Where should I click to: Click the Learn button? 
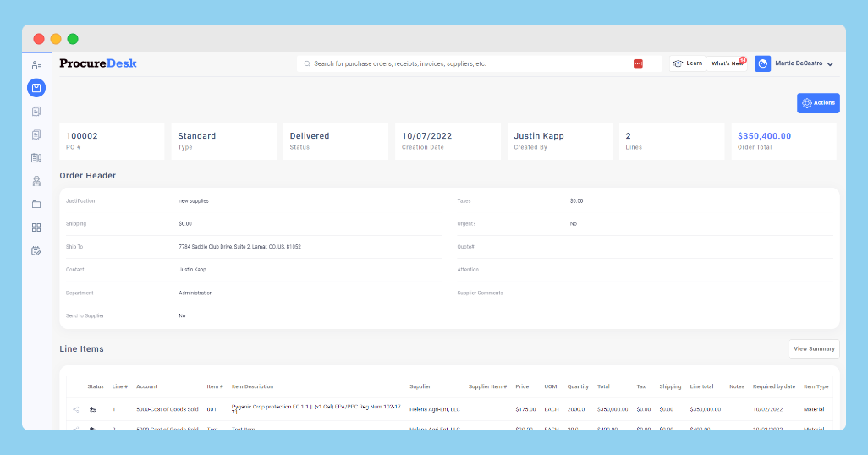click(x=688, y=63)
